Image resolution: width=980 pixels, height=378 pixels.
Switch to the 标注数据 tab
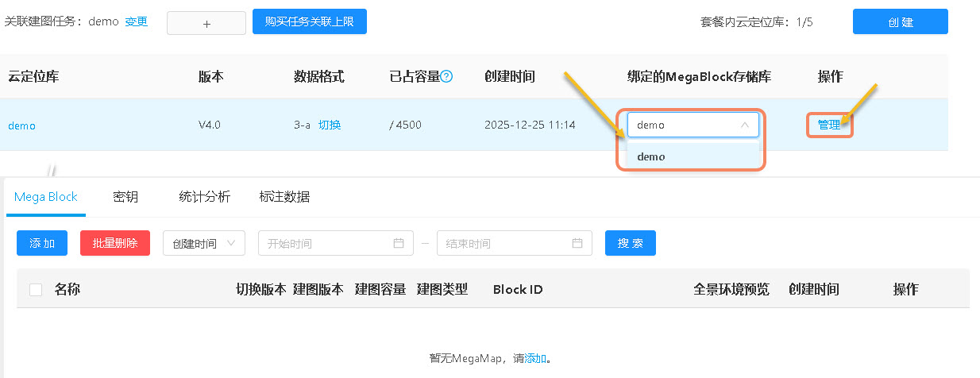[x=284, y=197]
